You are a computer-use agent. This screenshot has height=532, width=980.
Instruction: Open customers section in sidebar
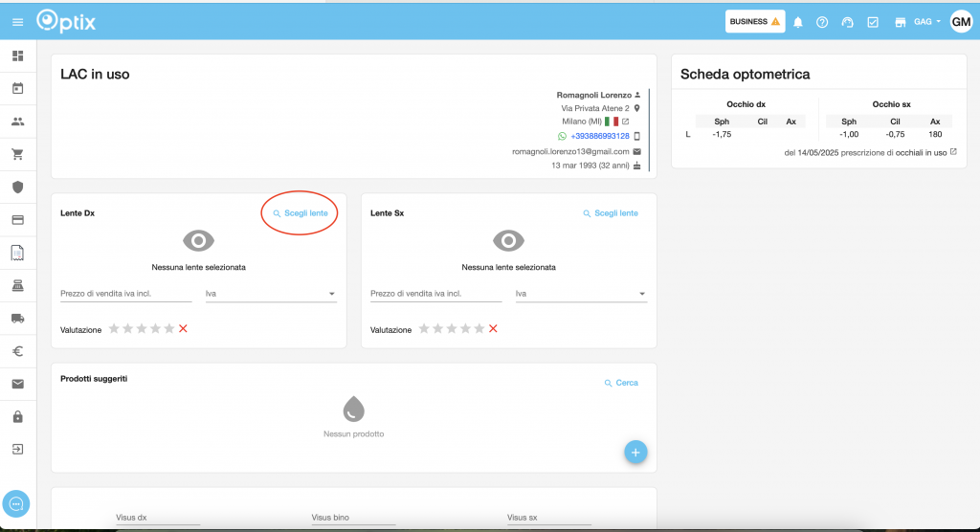click(17, 122)
